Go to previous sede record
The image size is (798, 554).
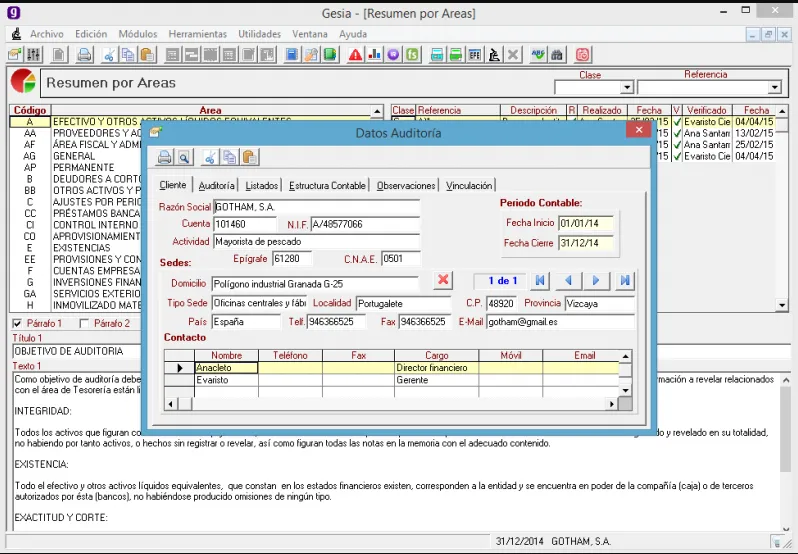[x=568, y=280]
